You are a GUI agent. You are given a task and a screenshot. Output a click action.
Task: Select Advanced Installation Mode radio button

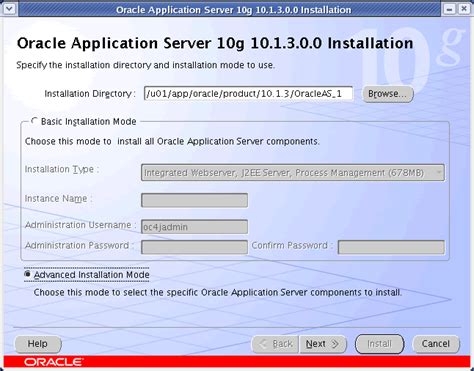point(28,274)
